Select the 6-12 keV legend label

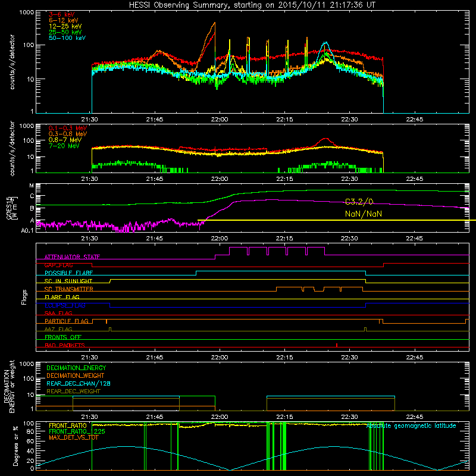(64, 20)
